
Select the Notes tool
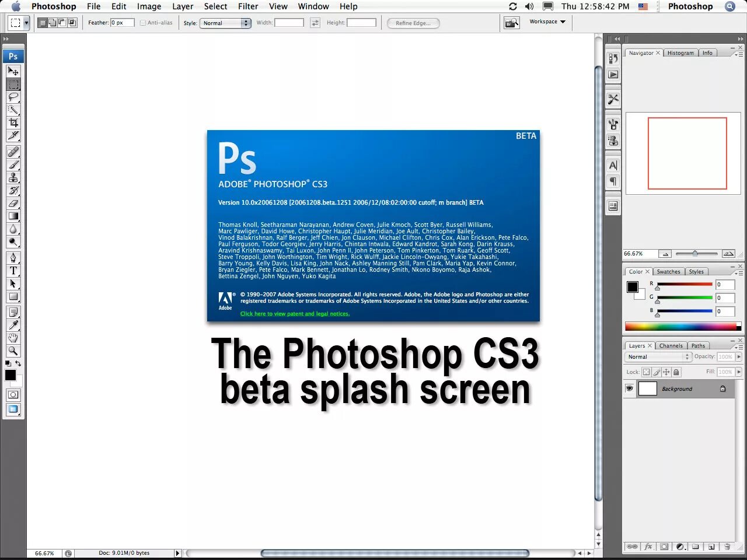[x=13, y=312]
